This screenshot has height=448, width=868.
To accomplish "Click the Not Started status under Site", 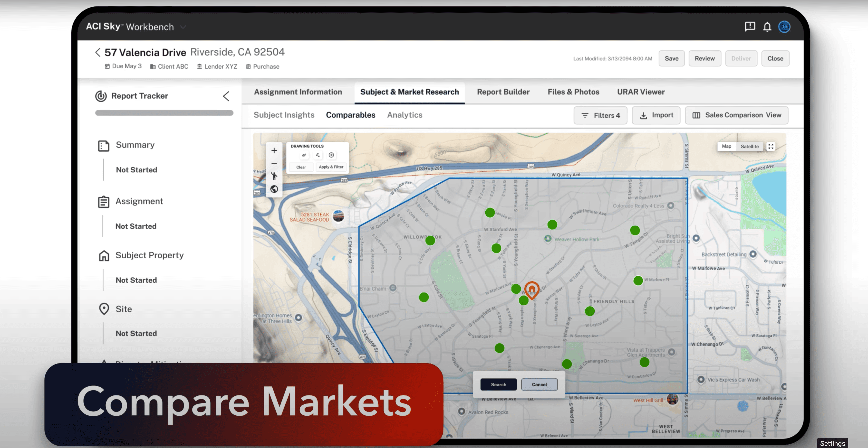I will tap(136, 333).
